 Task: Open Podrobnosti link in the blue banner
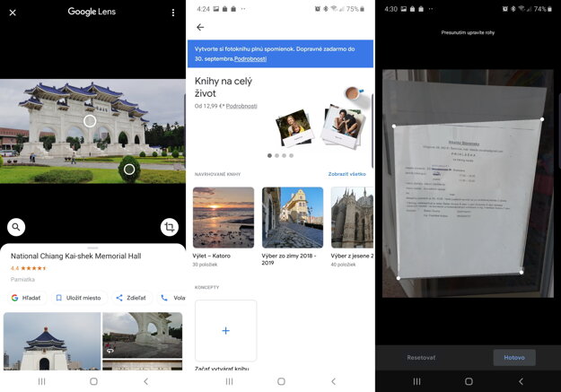(250, 58)
